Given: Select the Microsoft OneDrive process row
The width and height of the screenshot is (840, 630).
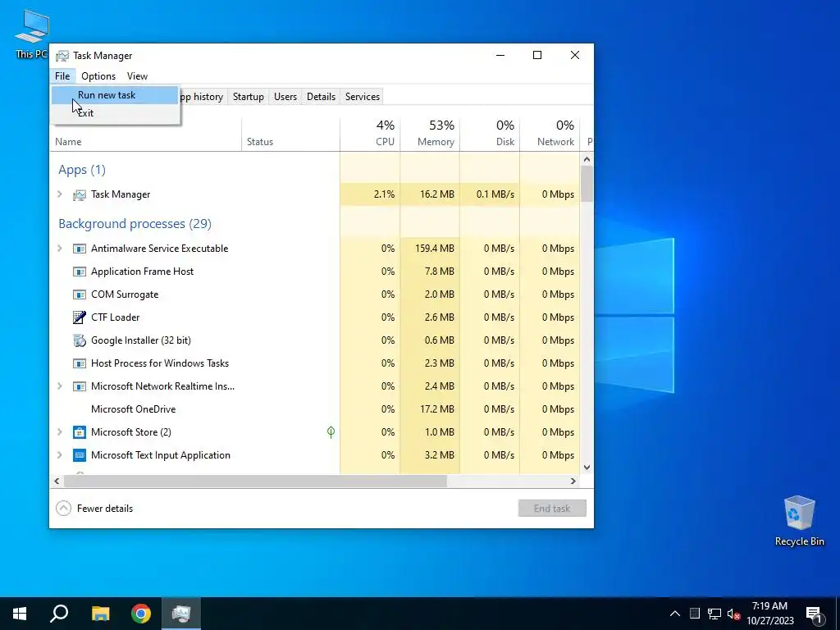Looking at the screenshot, I should 315,409.
